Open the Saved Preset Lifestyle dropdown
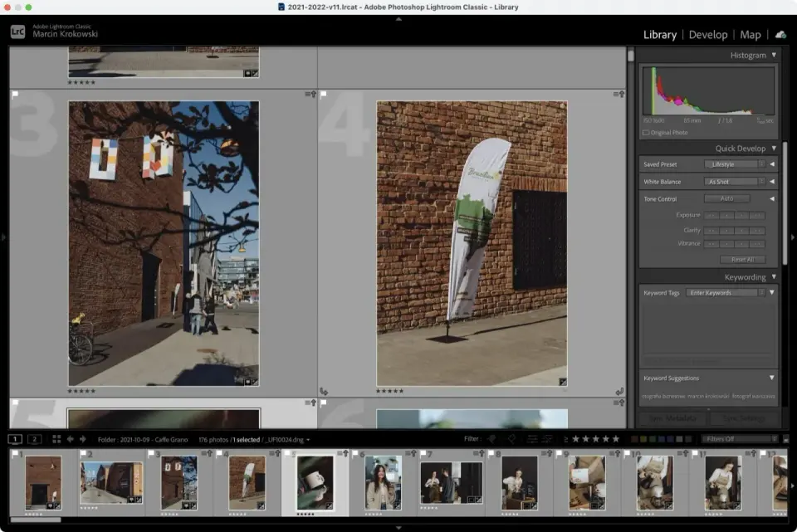 point(735,164)
